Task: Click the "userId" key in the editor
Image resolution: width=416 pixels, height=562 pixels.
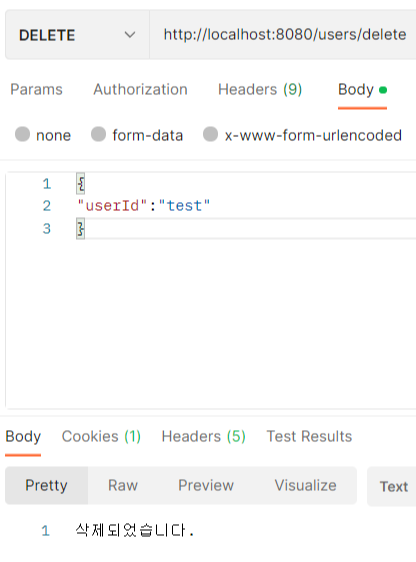Action: (113, 206)
